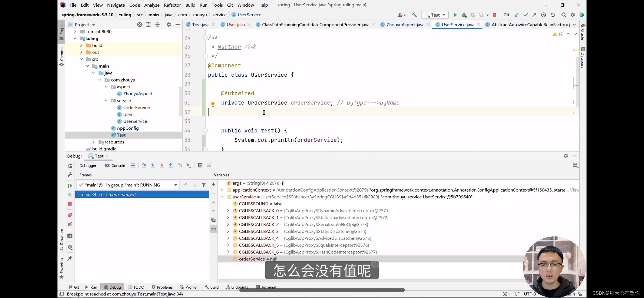Viewport: 644px width, 298px height.
Task: Collapse all nodes in Project panel
Action: pos(157,24)
